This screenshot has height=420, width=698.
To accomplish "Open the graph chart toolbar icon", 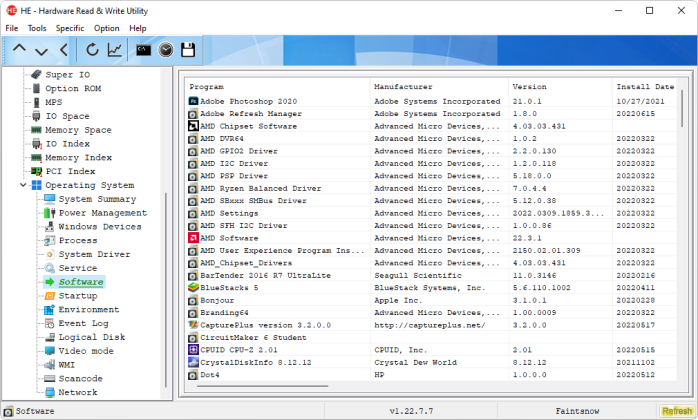I will [114, 49].
